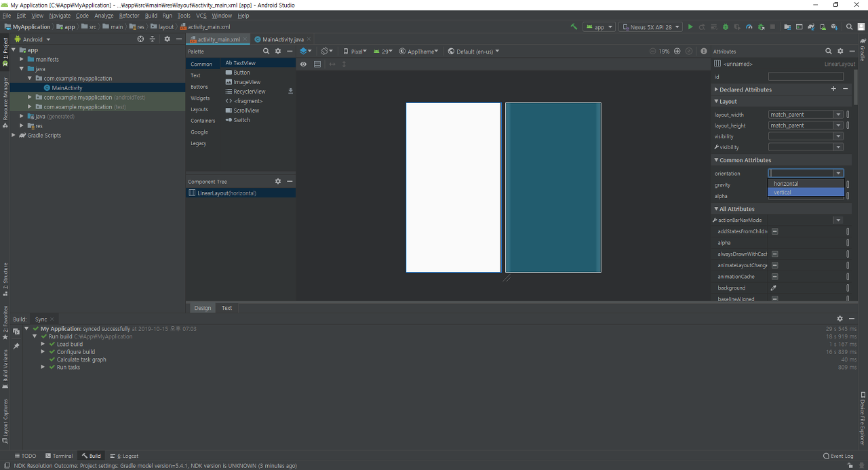Open Project pane gear settings

(167, 39)
